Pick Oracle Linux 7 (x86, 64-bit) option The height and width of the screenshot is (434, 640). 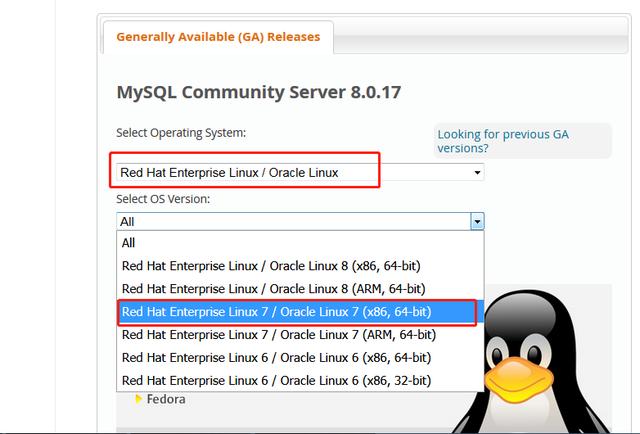(300, 312)
